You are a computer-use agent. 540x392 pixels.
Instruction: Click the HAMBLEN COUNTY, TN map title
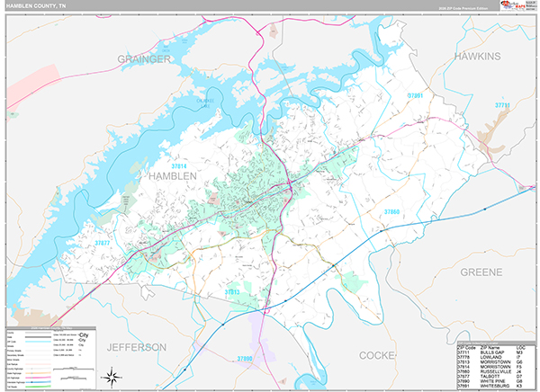point(36,6)
